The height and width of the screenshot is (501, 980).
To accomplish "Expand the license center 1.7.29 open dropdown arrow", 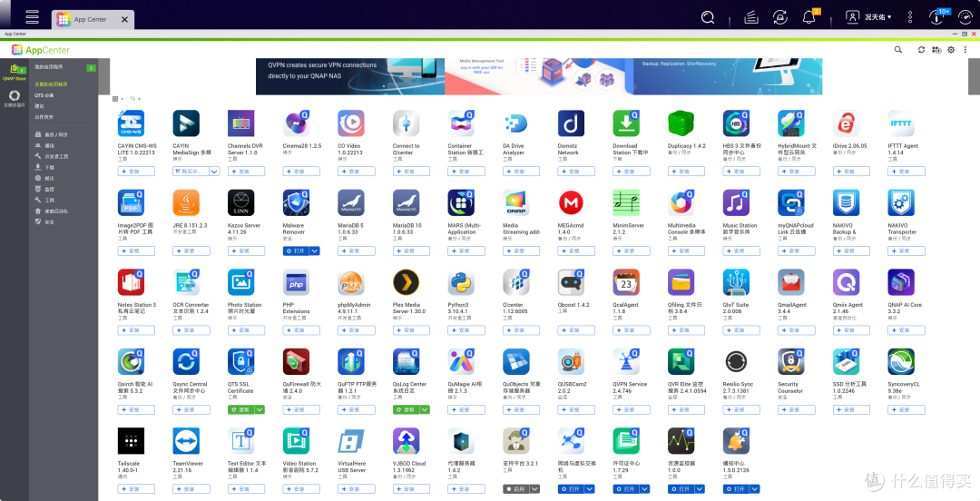I will click(644, 489).
